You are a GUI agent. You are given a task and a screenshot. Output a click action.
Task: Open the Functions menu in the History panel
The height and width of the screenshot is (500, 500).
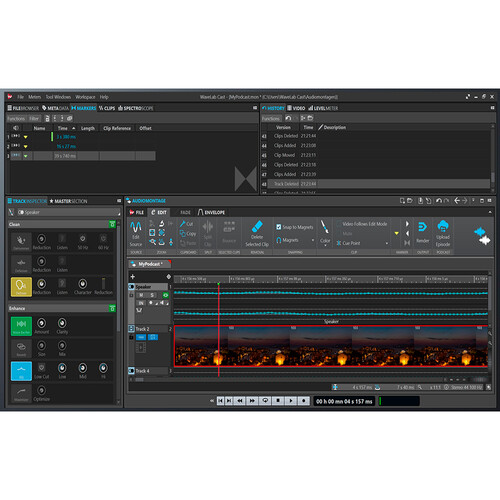pyautogui.click(x=271, y=118)
